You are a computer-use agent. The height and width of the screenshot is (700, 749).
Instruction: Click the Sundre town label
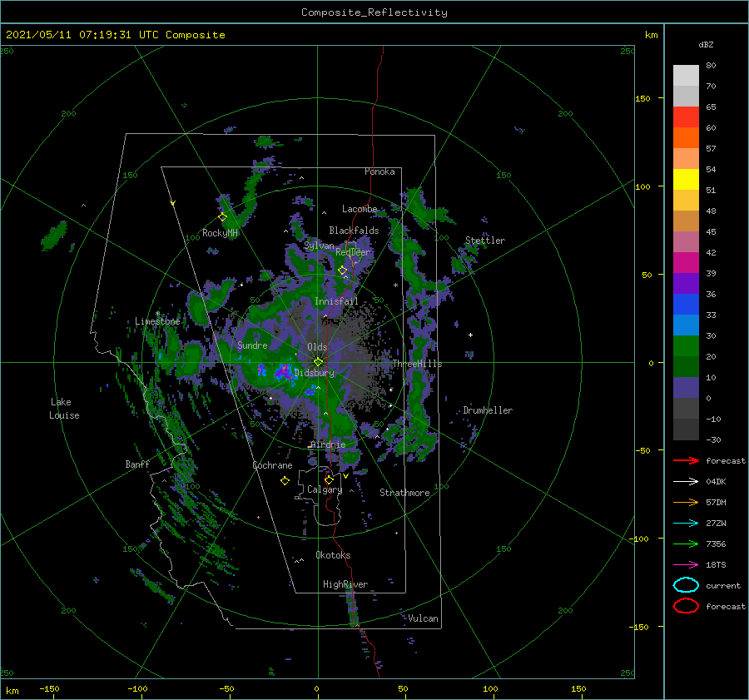(252, 345)
